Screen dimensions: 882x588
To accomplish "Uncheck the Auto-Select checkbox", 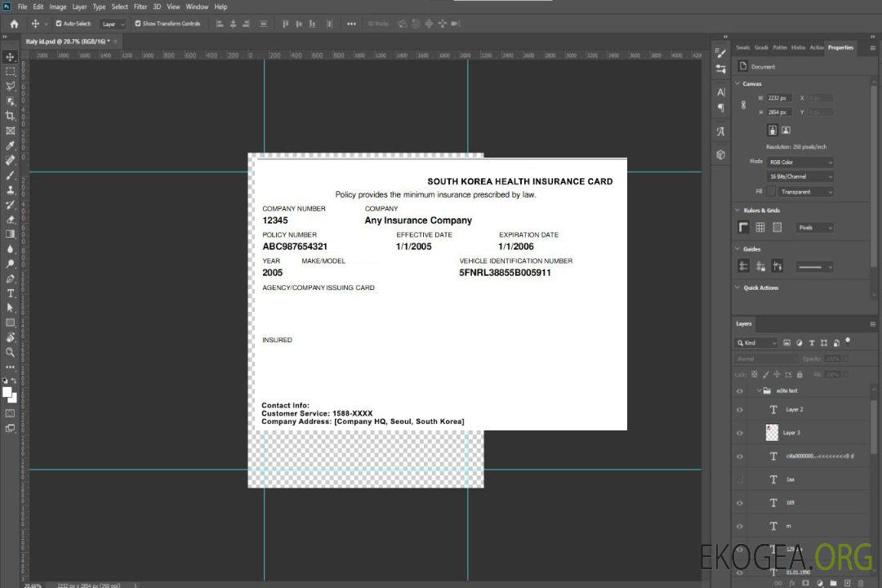I will 58,24.
